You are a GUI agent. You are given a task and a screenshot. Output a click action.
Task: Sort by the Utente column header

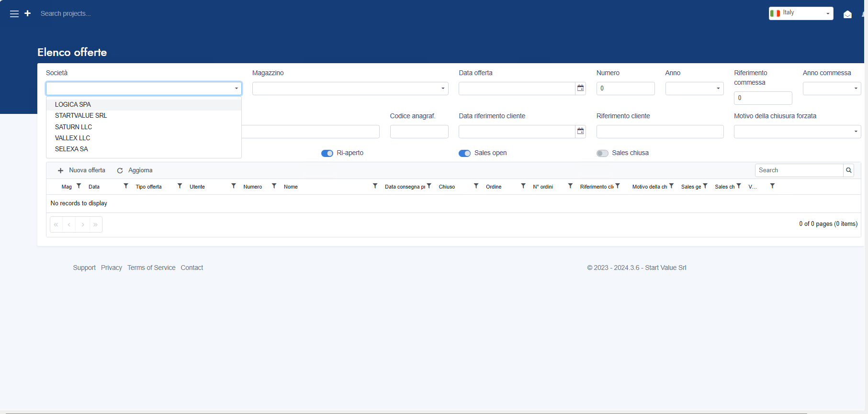coord(197,187)
